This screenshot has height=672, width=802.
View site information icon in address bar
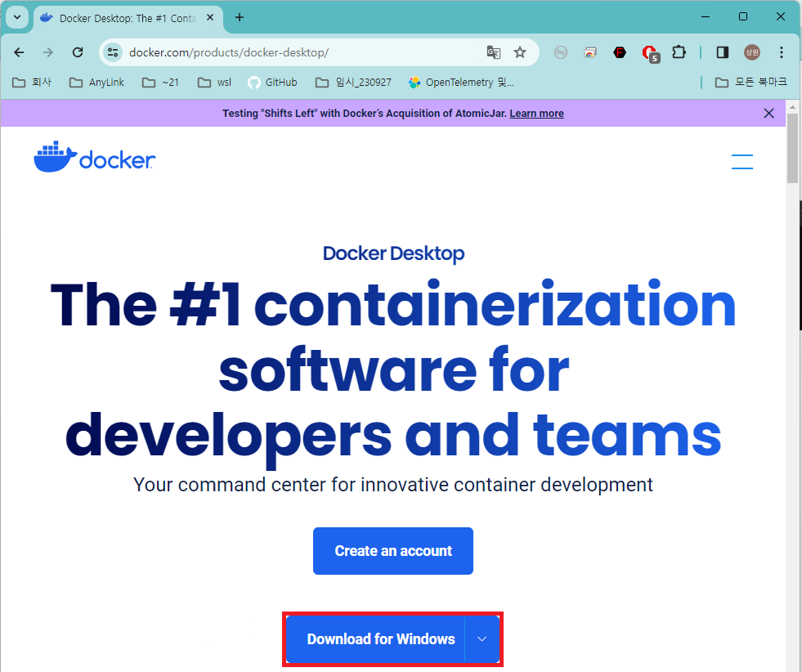click(x=113, y=52)
